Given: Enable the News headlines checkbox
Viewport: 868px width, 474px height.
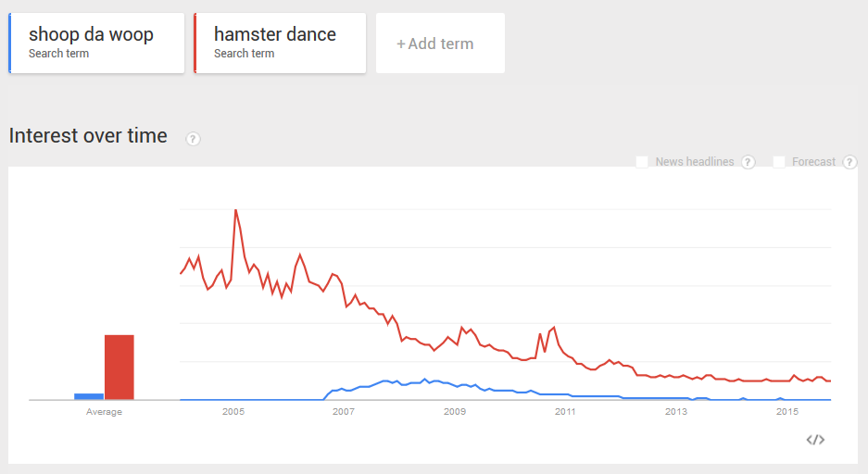Looking at the screenshot, I should point(642,162).
